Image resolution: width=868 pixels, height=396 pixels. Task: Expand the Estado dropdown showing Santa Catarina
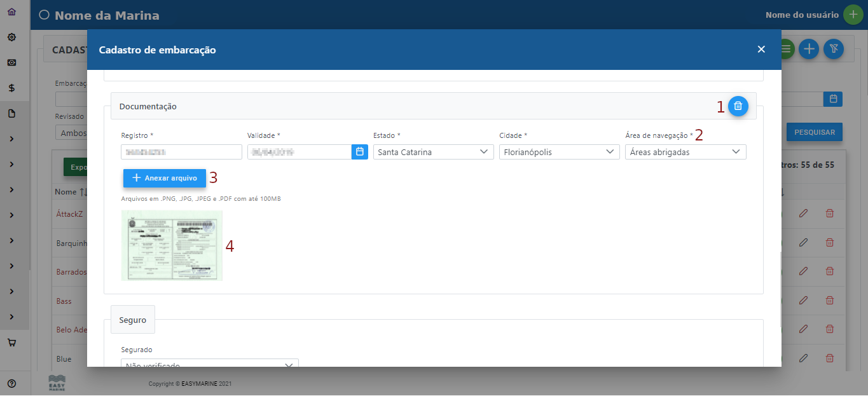tap(433, 152)
